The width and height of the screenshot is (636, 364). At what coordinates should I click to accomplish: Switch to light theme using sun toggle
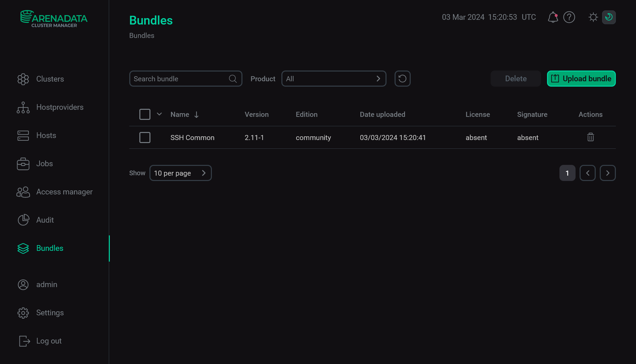point(593,17)
